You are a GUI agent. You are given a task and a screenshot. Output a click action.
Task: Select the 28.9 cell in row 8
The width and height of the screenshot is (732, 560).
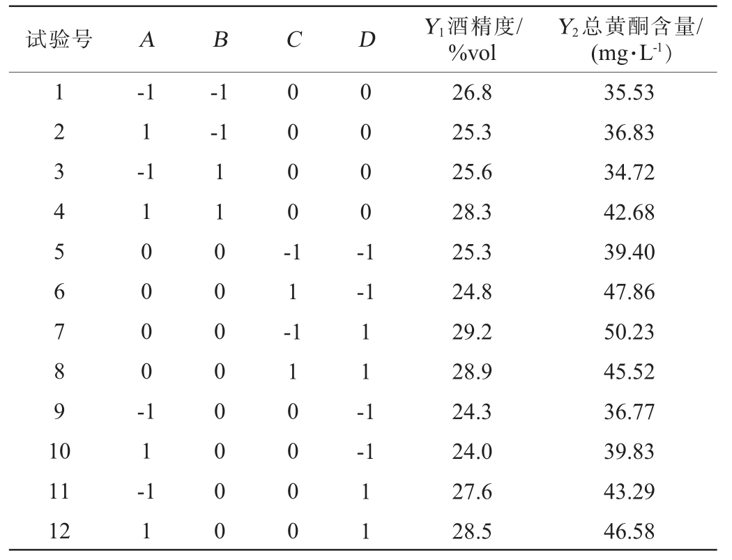pos(473,372)
